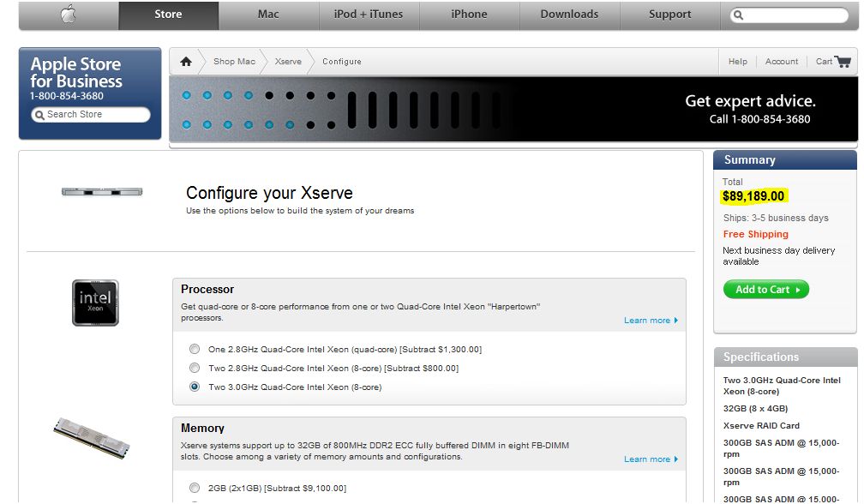Switch to the iPhone tab
This screenshot has height=504, width=864.
[x=469, y=15]
